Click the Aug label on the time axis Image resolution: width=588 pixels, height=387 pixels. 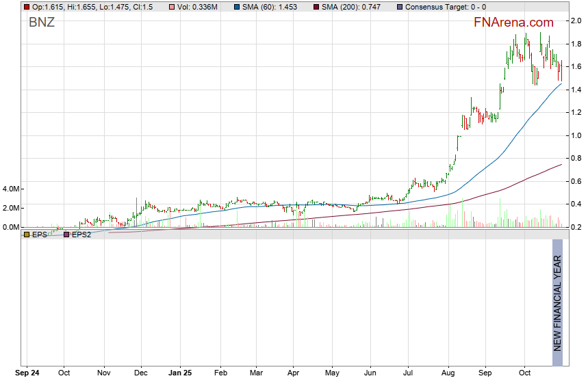[449, 374]
